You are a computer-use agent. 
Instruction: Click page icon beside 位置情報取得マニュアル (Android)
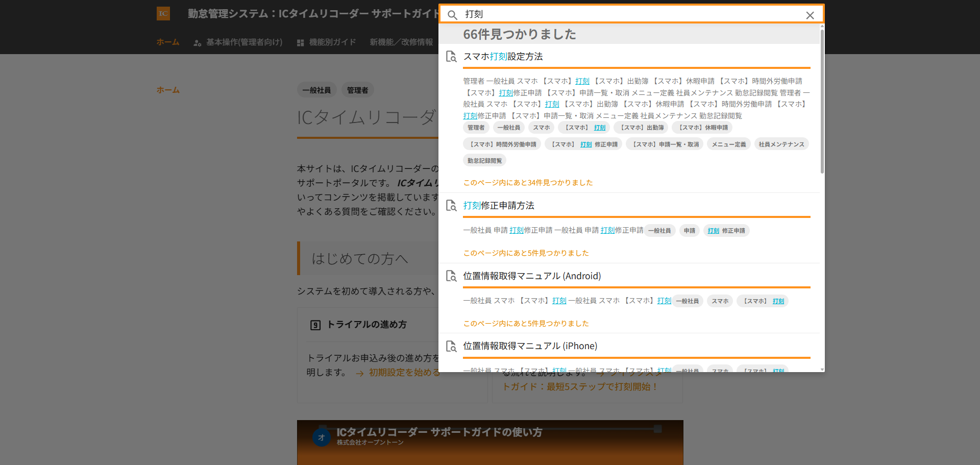click(451, 276)
